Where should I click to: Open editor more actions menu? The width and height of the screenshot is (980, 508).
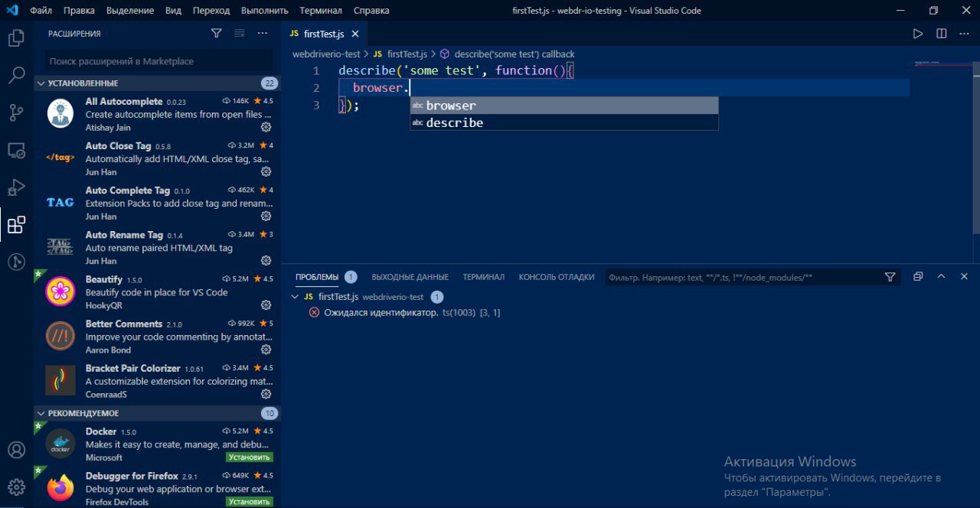964,34
